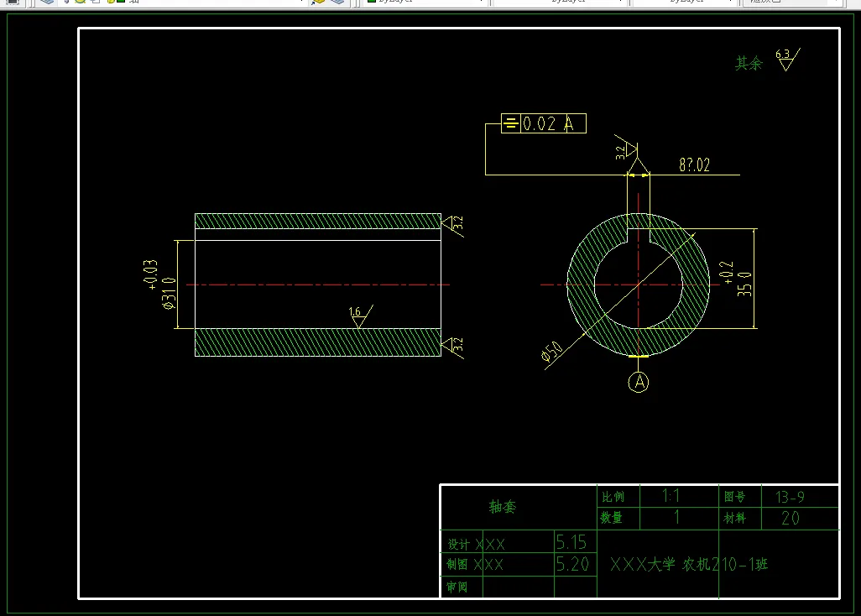This screenshot has width=861, height=616.
Task: Select the "比例" label in title block
Action: point(613,497)
